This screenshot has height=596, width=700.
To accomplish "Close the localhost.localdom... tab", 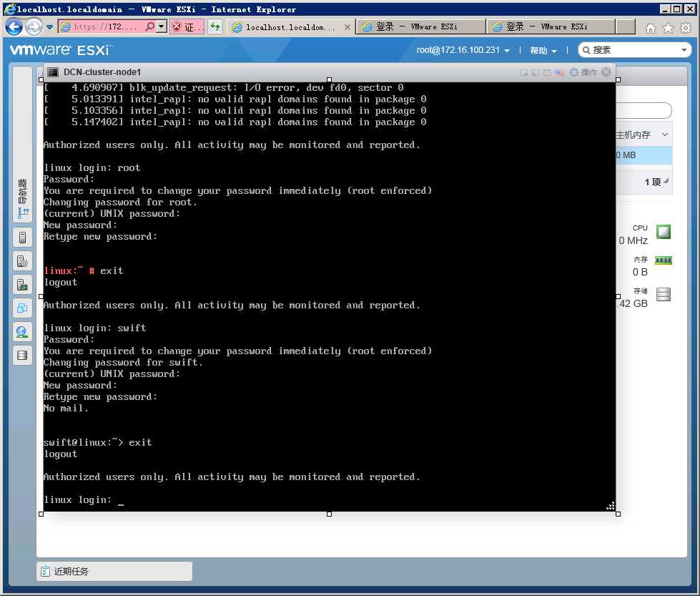I will click(x=347, y=27).
